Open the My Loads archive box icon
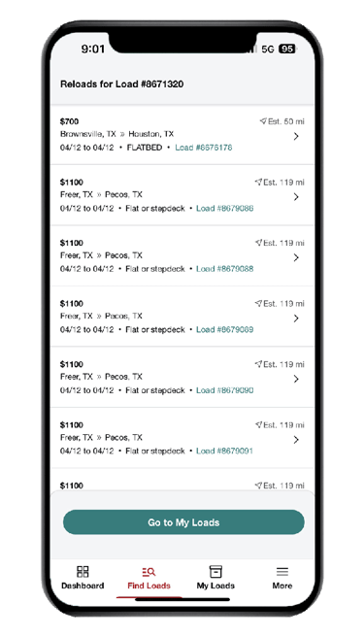 point(215,572)
